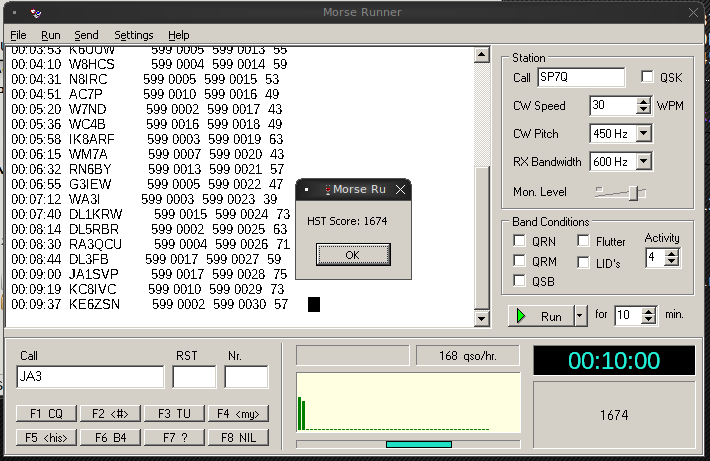Expand the RX Bandwidth dropdown
This screenshot has width=710, height=461.
(643, 162)
